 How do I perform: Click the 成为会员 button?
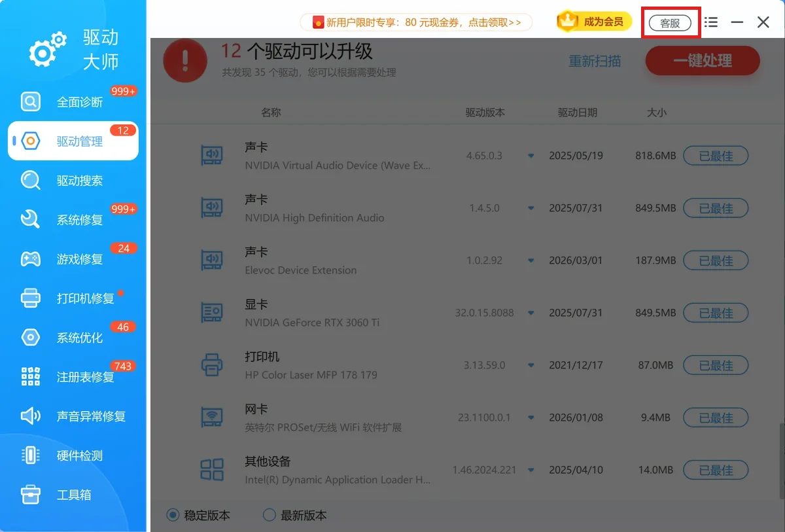(x=595, y=22)
